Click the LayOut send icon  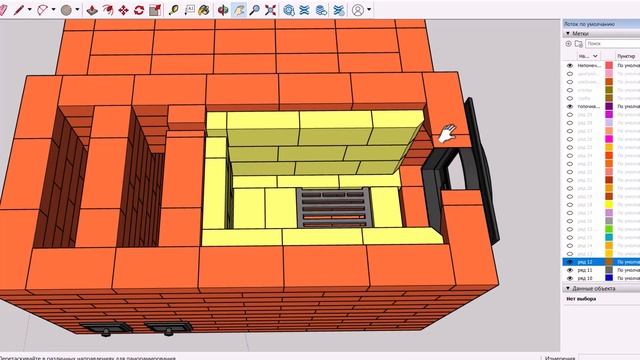pyautogui.click(x=321, y=10)
